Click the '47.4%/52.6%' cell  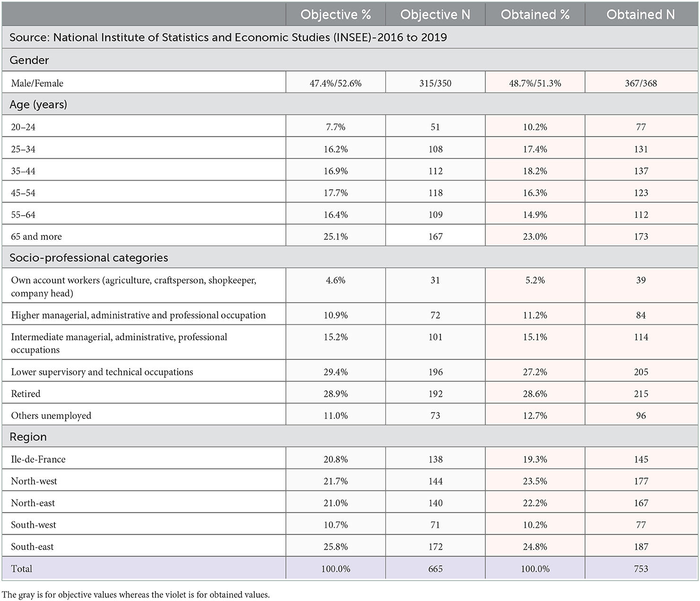click(336, 83)
